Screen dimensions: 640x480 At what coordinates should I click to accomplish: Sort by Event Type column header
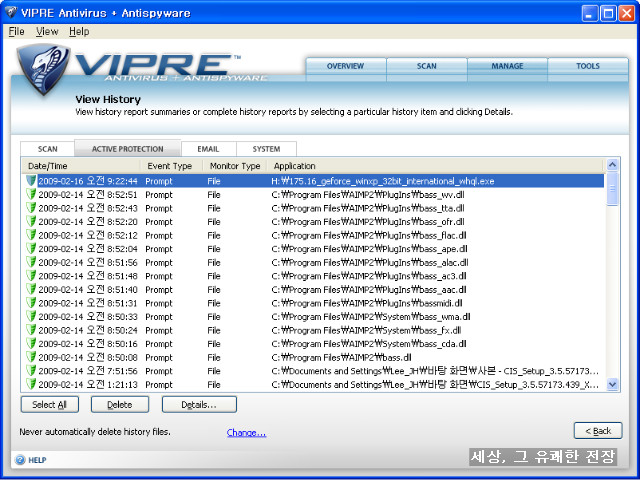171,166
